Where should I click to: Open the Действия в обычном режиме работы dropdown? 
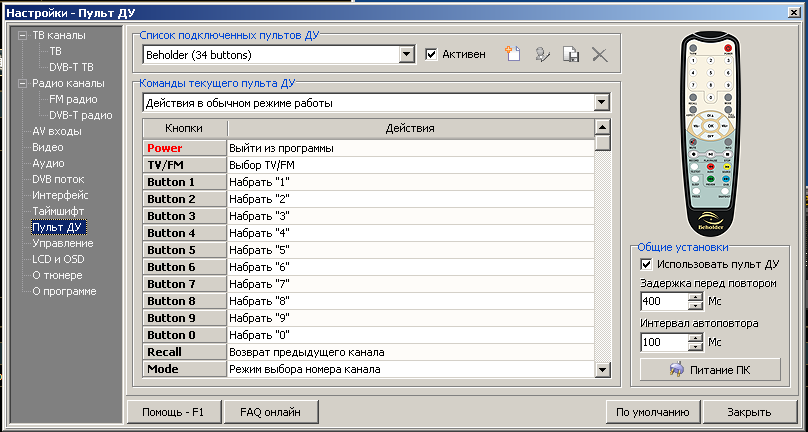click(x=600, y=103)
